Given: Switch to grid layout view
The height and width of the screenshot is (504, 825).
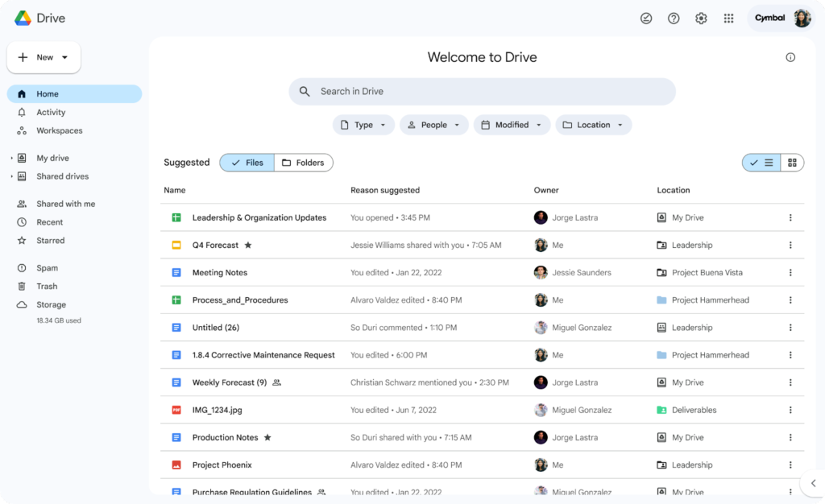Looking at the screenshot, I should point(792,163).
